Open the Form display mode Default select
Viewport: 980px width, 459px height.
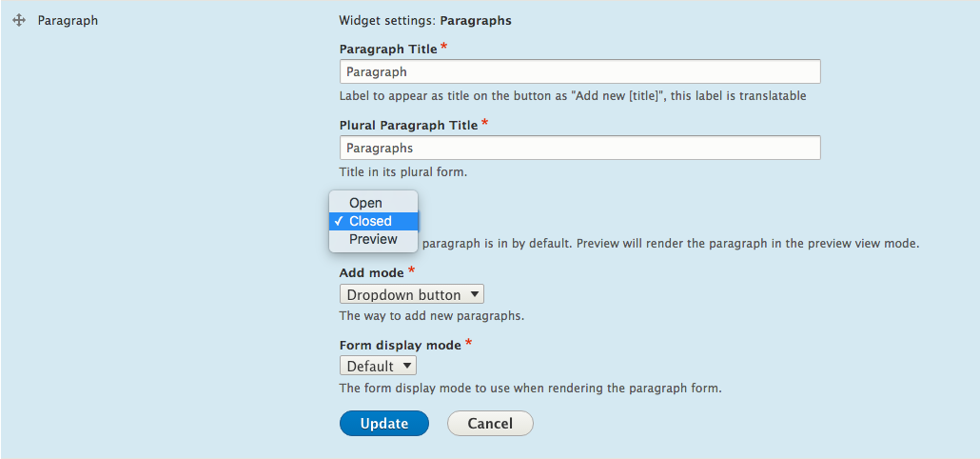pos(378,366)
